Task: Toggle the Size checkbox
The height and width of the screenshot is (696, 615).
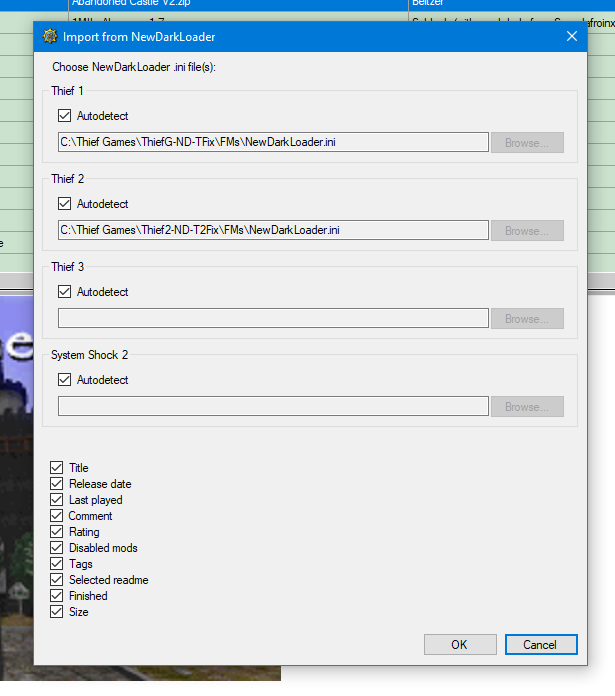Action: [56, 611]
